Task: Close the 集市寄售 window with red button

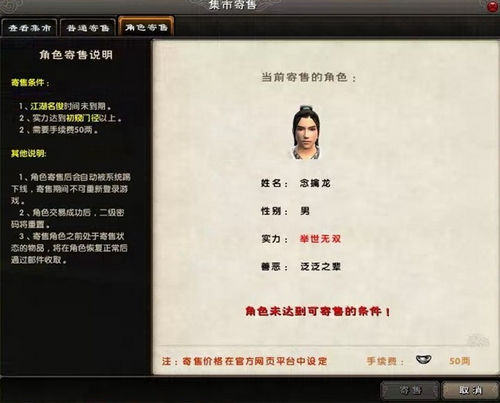Action: pyautogui.click(x=493, y=6)
